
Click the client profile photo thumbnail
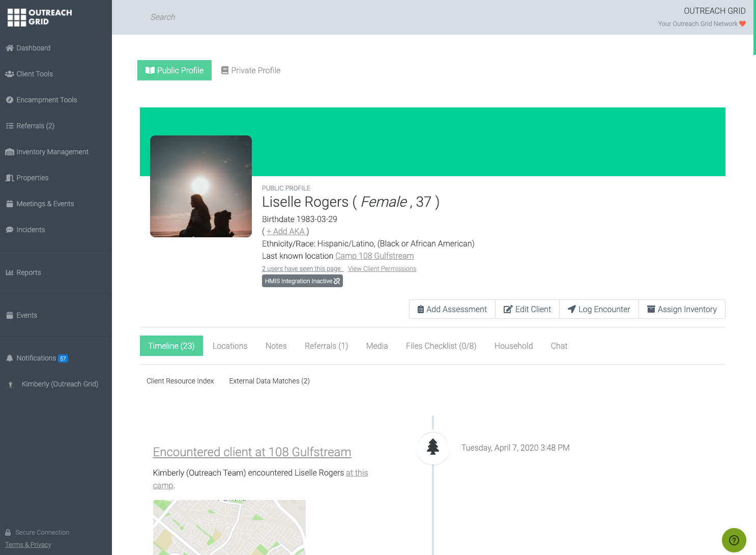pos(201,186)
